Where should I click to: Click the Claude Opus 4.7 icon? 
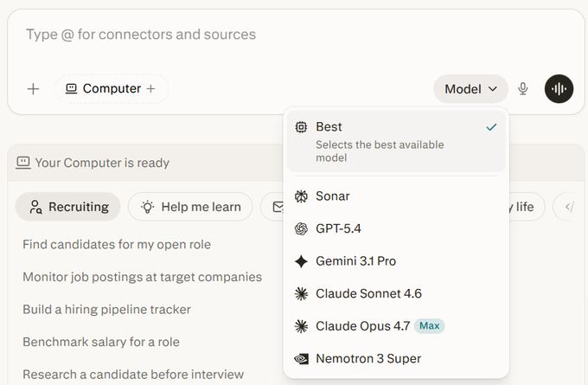click(301, 326)
